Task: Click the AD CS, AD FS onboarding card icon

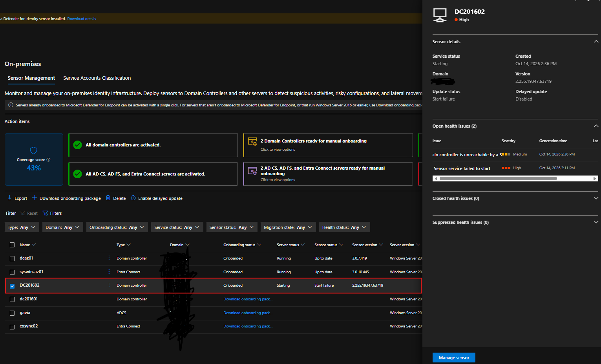Action: (252, 171)
